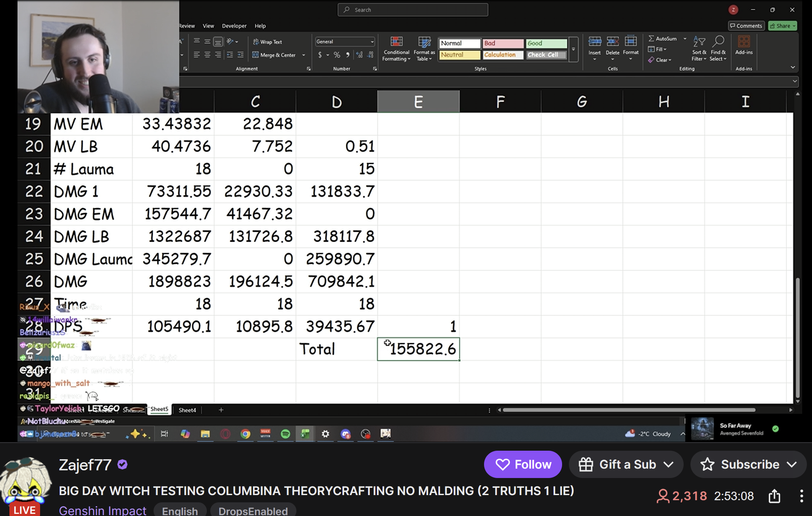Expand the cell styles gallery

[574, 49]
